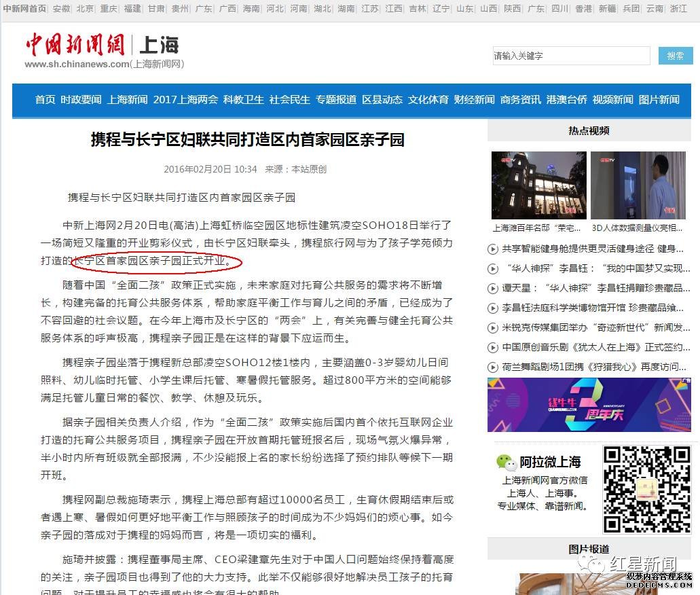Image resolution: width=700 pixels, height=595 pixels.
Task: Open 图片新闻 section
Action: 659,100
